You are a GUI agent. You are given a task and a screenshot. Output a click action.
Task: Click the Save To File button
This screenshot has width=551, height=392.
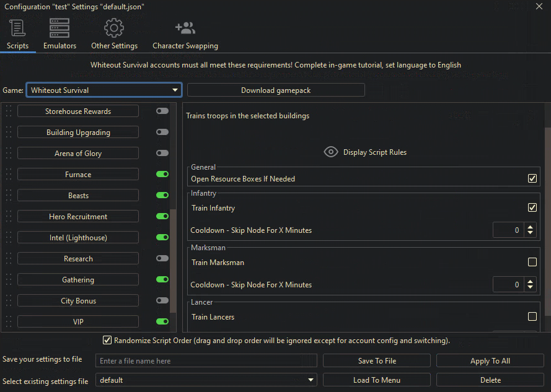377,361
